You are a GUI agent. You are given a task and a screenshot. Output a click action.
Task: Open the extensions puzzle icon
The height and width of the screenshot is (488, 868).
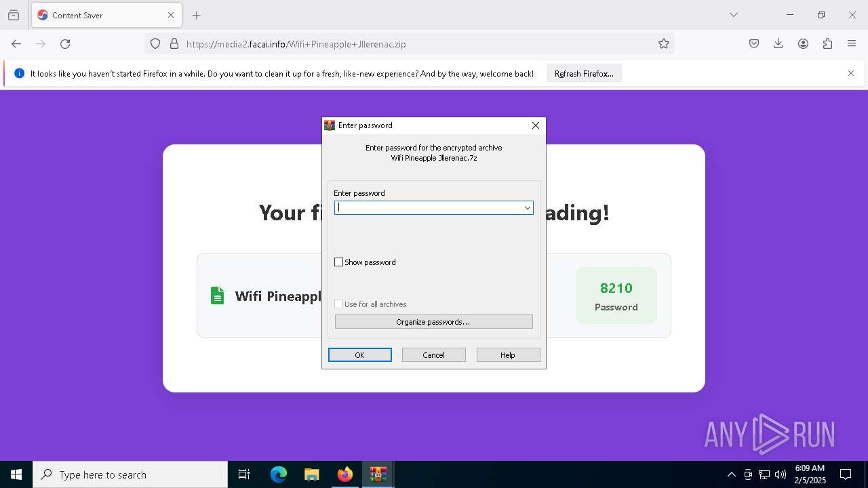[x=827, y=44]
